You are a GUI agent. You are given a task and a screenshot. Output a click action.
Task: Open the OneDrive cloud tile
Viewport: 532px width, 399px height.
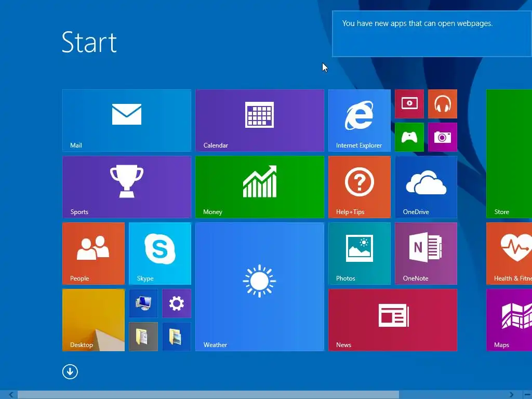(x=426, y=187)
